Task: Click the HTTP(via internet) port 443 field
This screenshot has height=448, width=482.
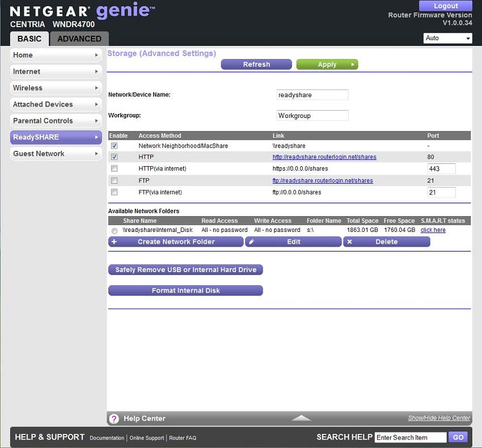Action: [x=441, y=168]
